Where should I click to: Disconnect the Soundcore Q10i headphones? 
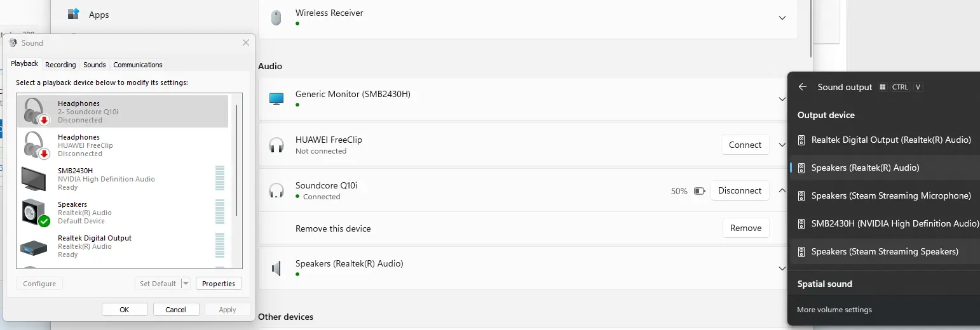[x=740, y=190]
